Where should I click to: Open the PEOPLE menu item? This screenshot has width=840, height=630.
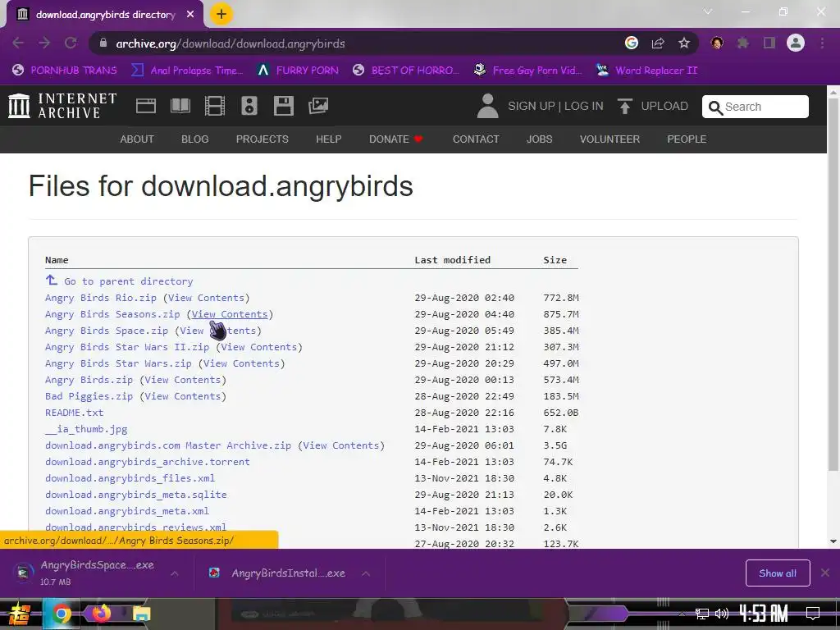coord(687,139)
